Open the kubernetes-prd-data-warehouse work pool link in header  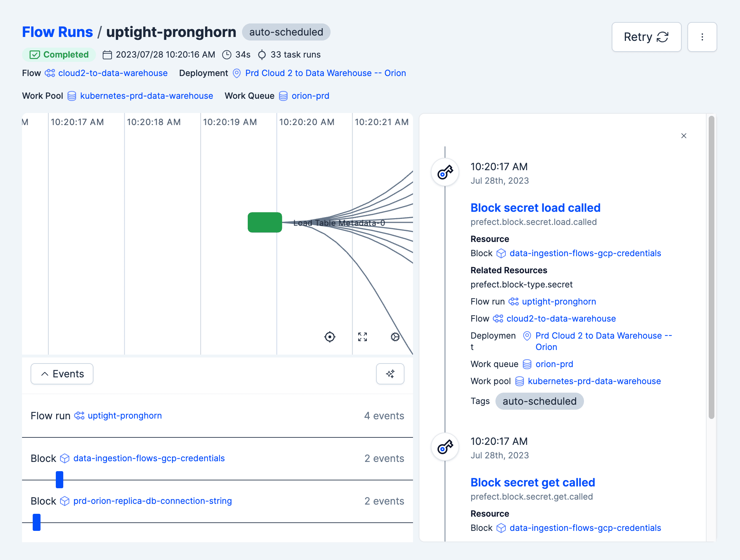146,96
